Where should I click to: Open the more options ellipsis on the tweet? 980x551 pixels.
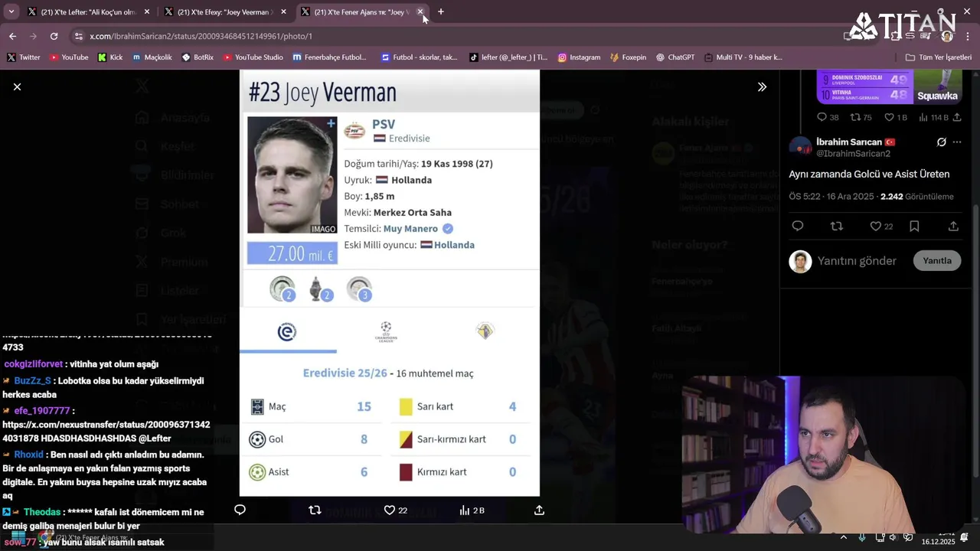pyautogui.click(x=957, y=142)
